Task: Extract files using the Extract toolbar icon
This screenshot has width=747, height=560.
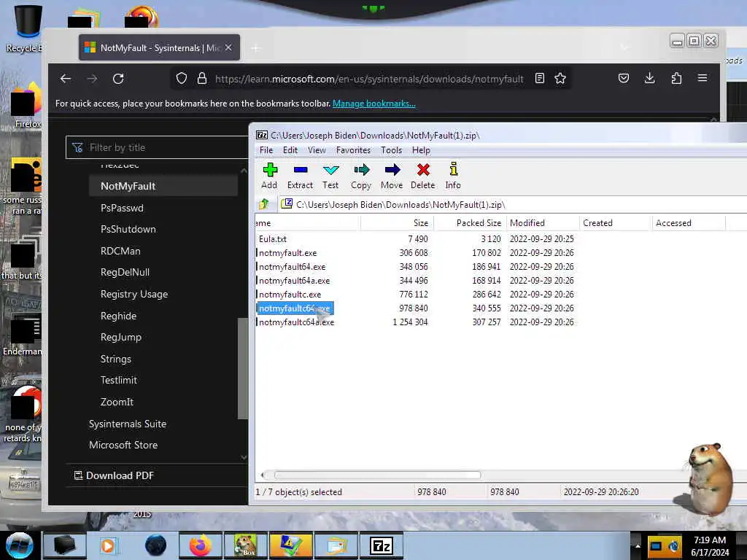Action: [x=300, y=176]
